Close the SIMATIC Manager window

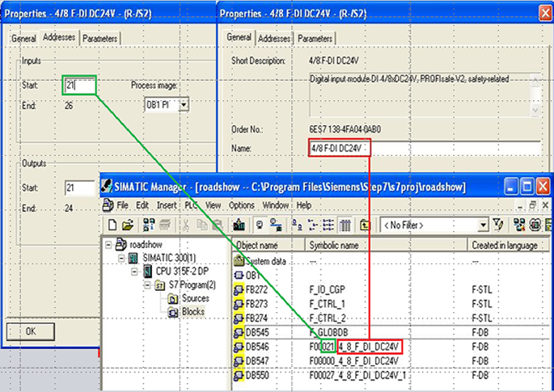(543, 186)
